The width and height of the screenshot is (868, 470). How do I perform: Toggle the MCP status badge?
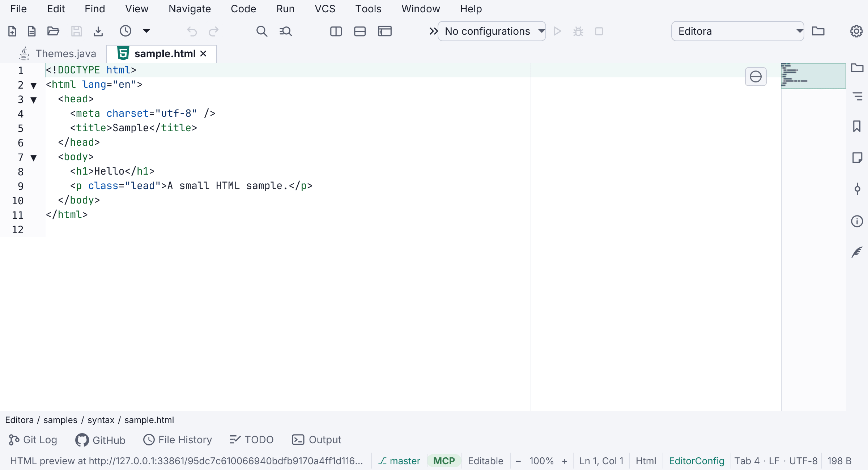pyautogui.click(x=444, y=461)
